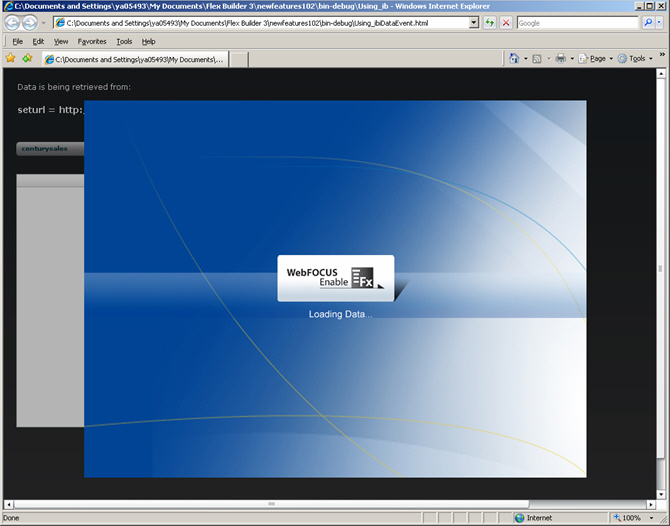Open a blank new tab button
The image size is (670, 526).
point(239,59)
